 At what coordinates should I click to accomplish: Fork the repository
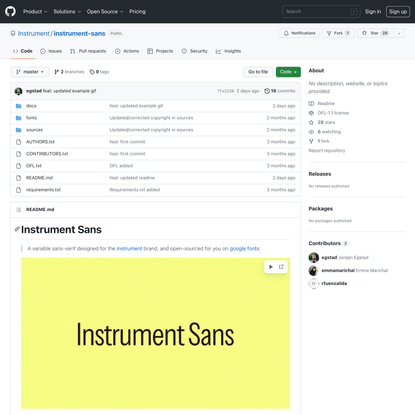[x=338, y=33]
